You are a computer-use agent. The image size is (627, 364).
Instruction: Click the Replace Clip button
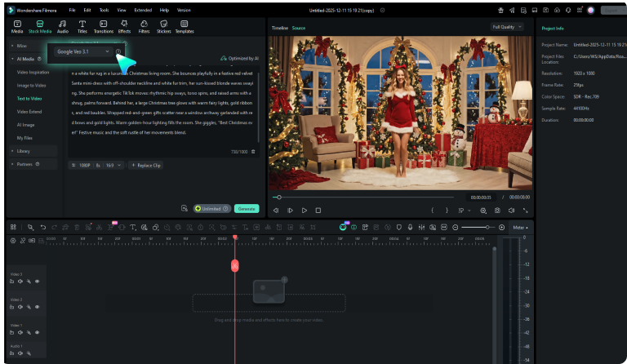146,166
